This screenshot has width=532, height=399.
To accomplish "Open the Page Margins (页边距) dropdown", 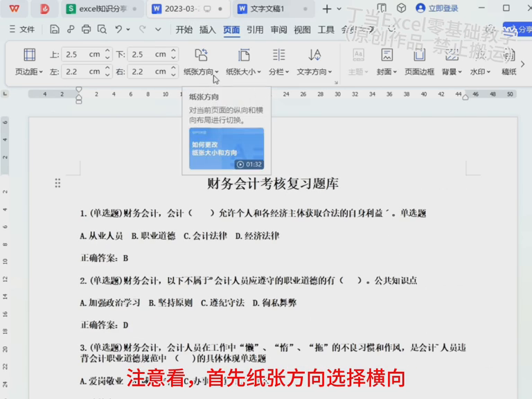I will point(29,72).
